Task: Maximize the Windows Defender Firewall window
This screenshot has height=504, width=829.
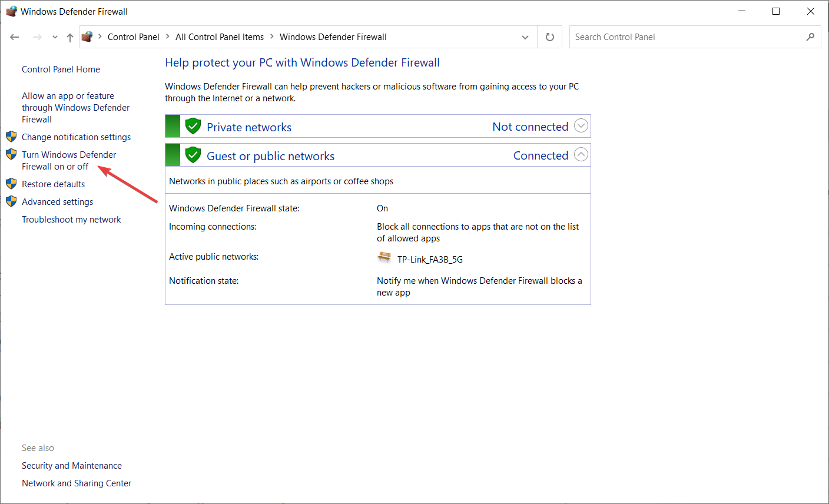Action: point(776,11)
